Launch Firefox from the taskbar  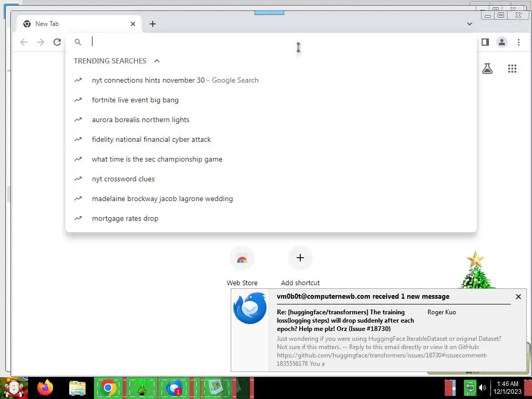[45, 388]
